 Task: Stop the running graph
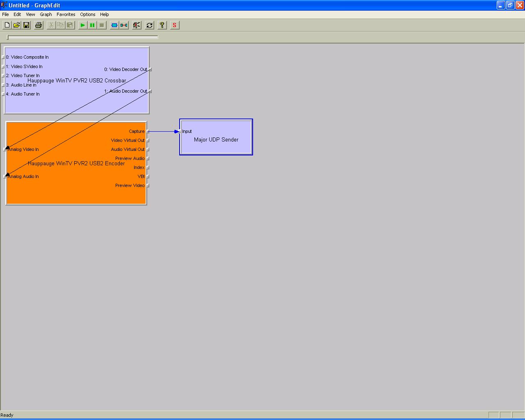click(101, 25)
